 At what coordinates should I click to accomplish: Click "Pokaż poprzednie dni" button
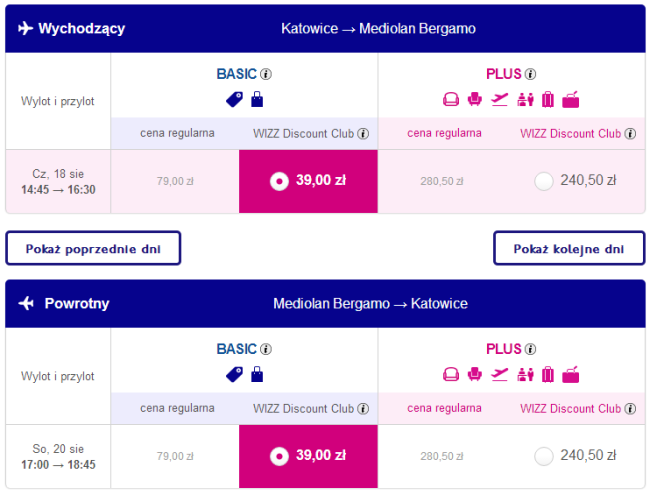(93, 248)
